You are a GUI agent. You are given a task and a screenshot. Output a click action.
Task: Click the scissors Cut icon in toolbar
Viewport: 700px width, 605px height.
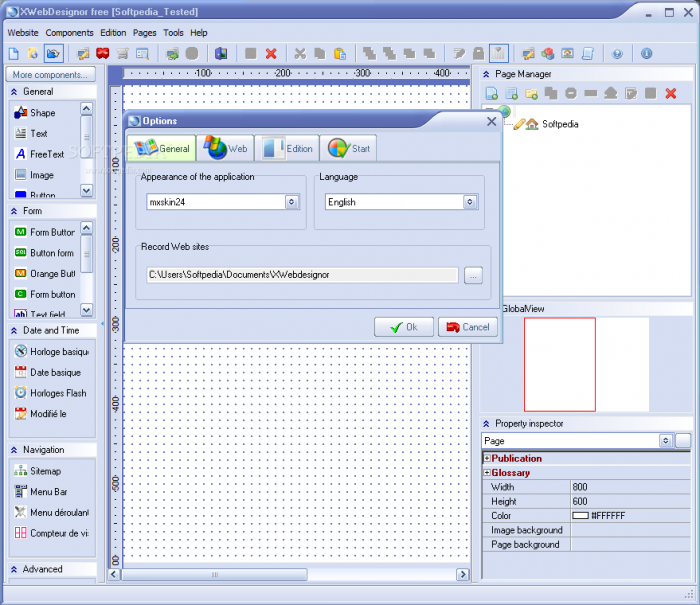299,53
